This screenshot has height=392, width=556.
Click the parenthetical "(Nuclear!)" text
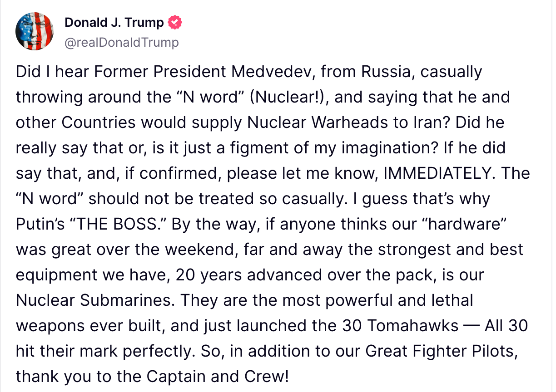pos(290,97)
